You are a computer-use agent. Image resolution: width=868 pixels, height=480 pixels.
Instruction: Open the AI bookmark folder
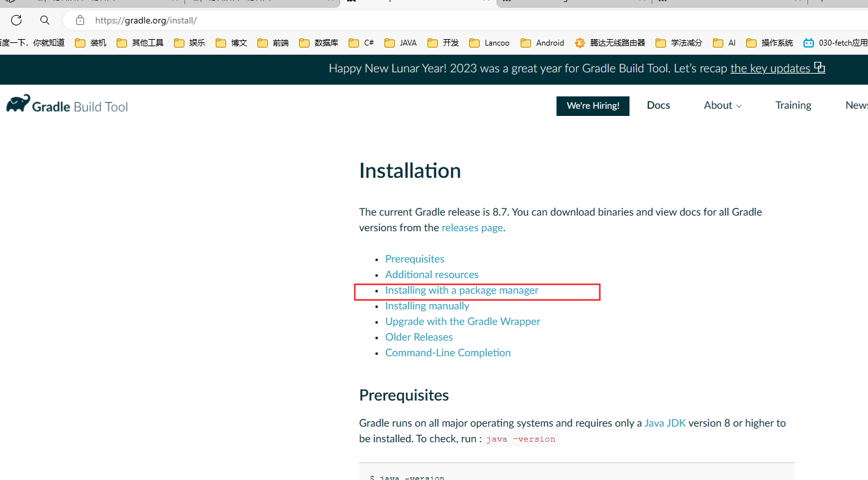(x=724, y=43)
